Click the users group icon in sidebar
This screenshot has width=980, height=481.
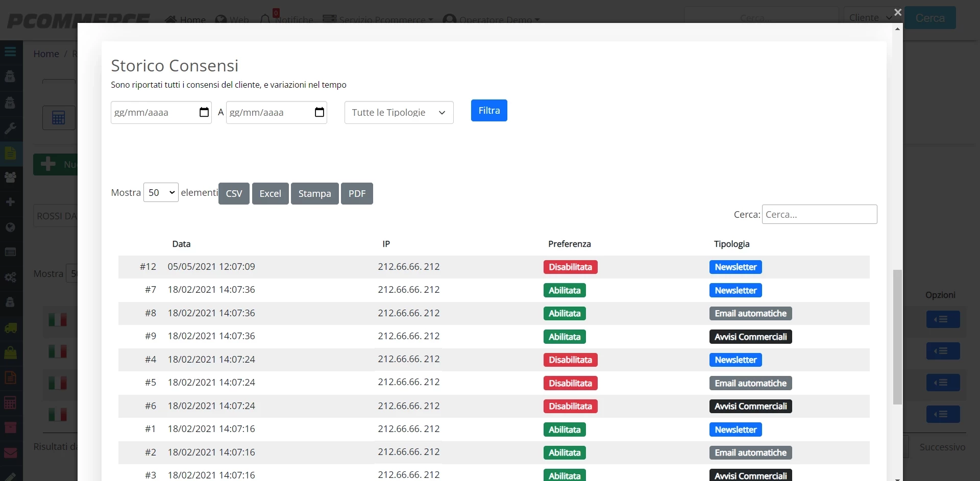click(x=10, y=177)
